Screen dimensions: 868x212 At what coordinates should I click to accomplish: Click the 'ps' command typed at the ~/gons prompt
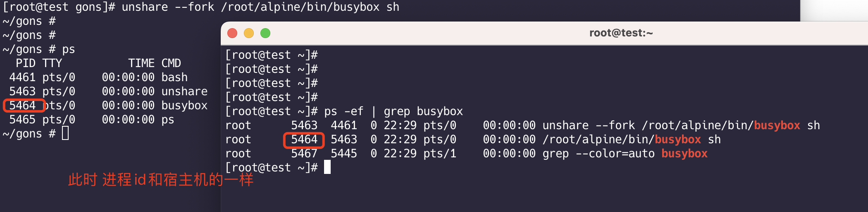click(x=69, y=49)
